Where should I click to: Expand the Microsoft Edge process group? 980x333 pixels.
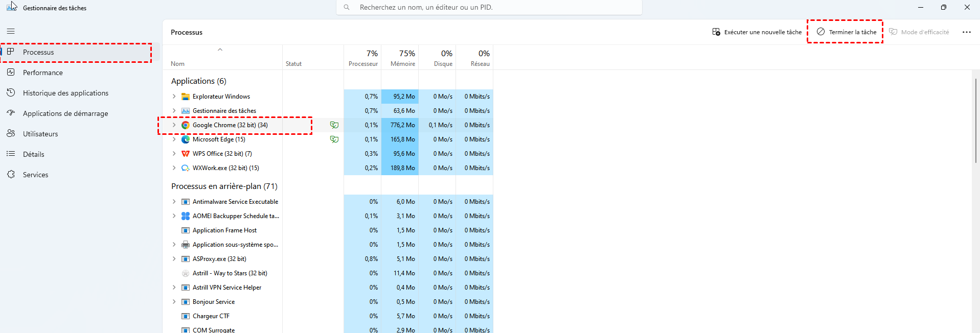coord(174,139)
